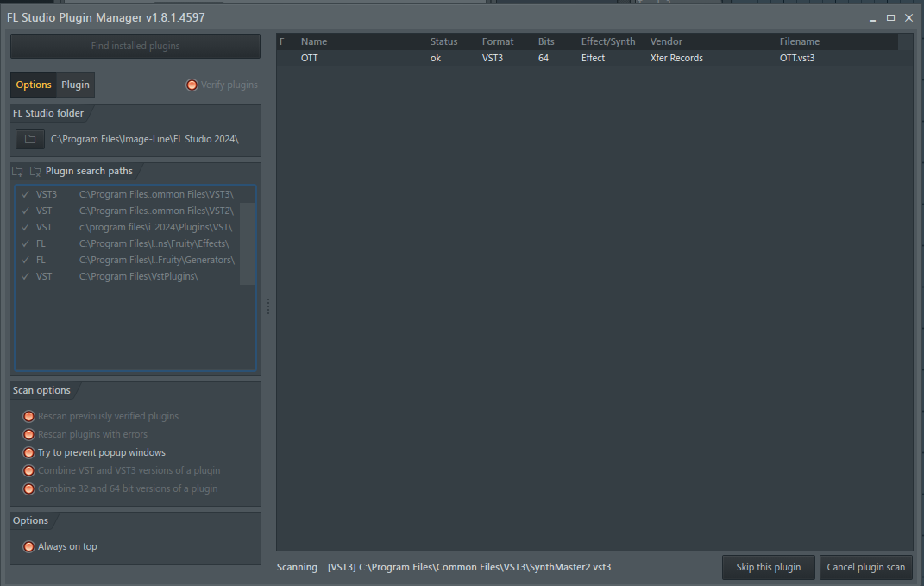Viewport: 924px width, 586px height.
Task: Click the ok status cell in OTT row
Action: coord(436,58)
